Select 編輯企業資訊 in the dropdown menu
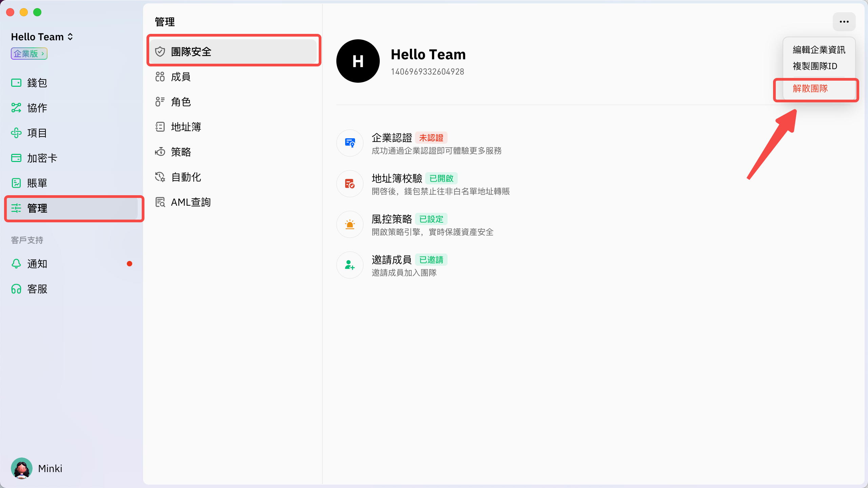The width and height of the screenshot is (868, 488). [x=819, y=50]
